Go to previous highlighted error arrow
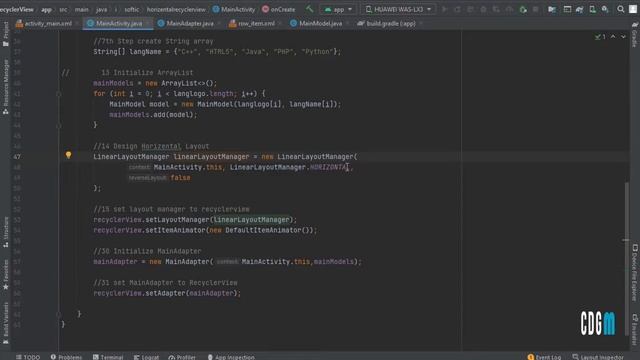The width and height of the screenshot is (640, 360). pyautogui.click(x=613, y=37)
